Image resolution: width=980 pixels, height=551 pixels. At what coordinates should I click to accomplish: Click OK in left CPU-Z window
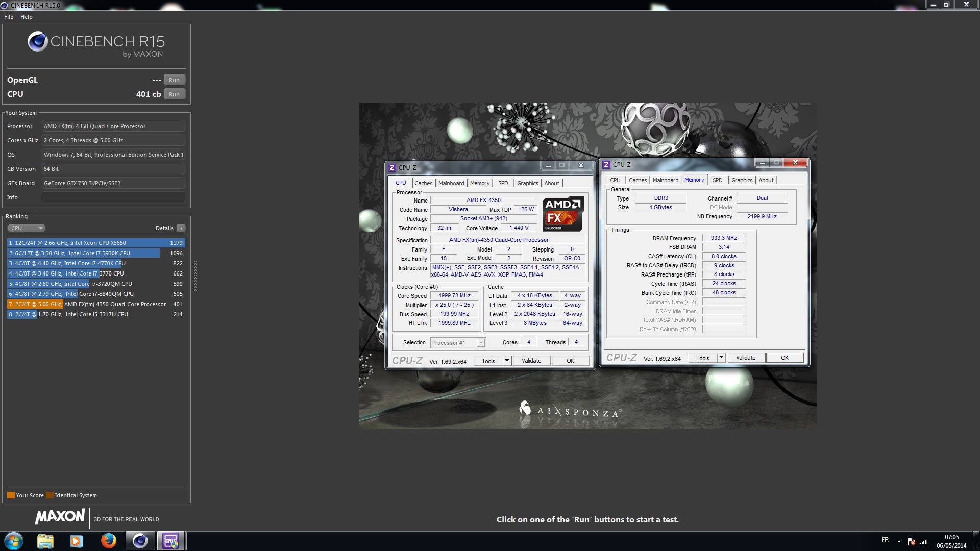pyautogui.click(x=570, y=361)
